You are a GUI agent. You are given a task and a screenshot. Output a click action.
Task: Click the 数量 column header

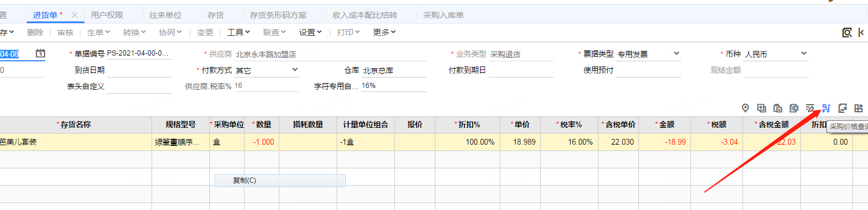pyautogui.click(x=262, y=125)
